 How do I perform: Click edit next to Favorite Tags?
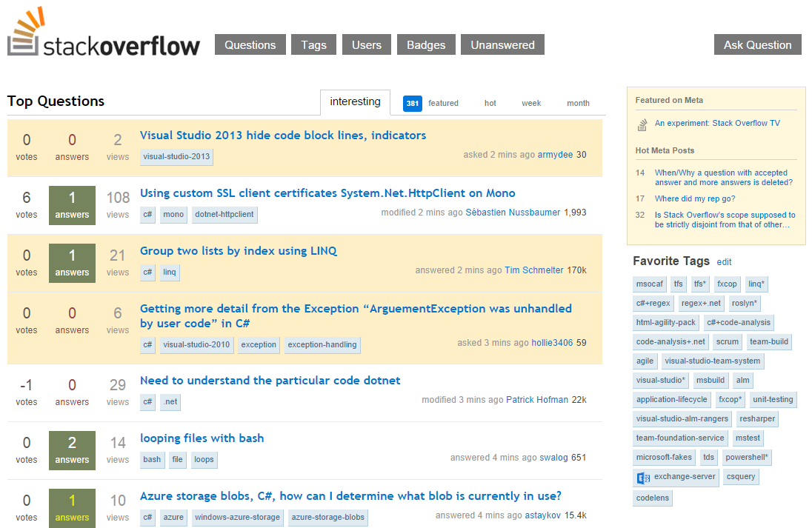point(724,262)
